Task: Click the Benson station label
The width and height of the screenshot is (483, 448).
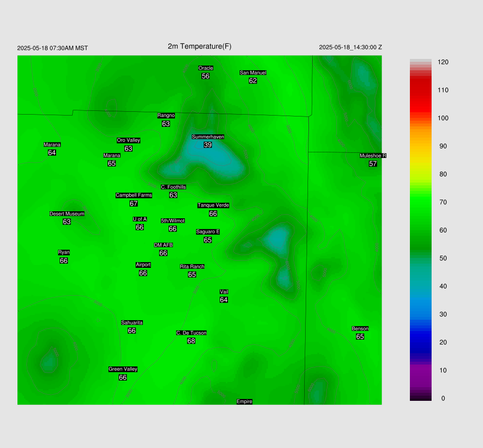Action: [360, 329]
